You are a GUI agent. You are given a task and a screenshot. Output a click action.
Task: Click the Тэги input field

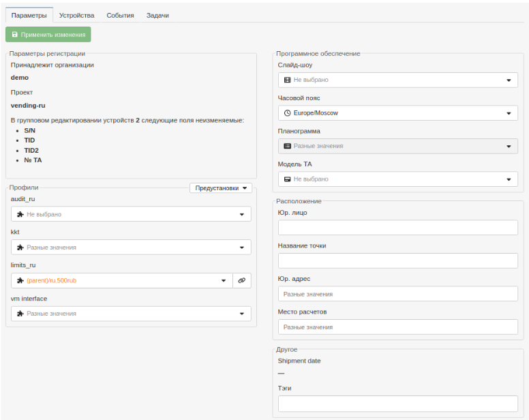click(397, 404)
